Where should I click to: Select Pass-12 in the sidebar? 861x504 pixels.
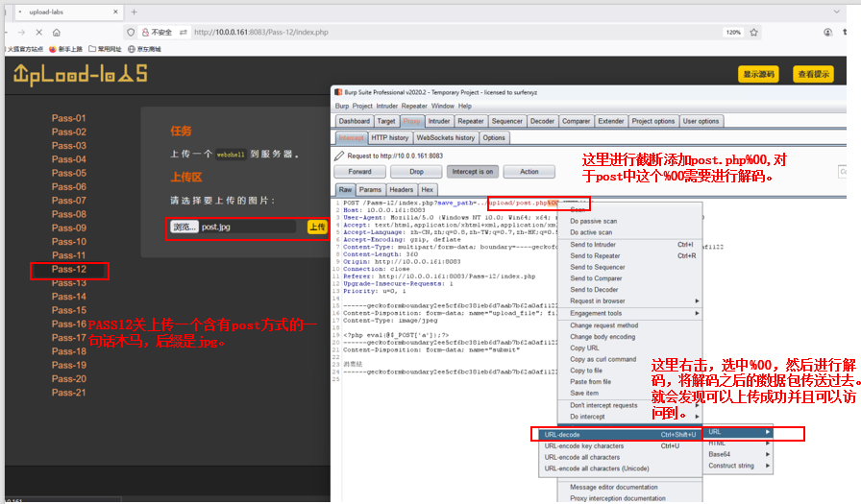pyautogui.click(x=68, y=269)
